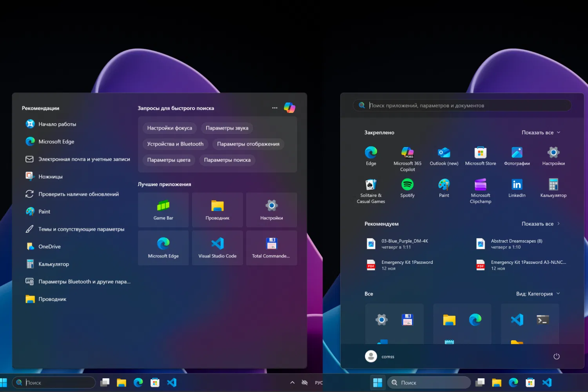This screenshot has height=392, width=588.
Task: Open the Edge icon in the Все section
Action: [475, 320]
